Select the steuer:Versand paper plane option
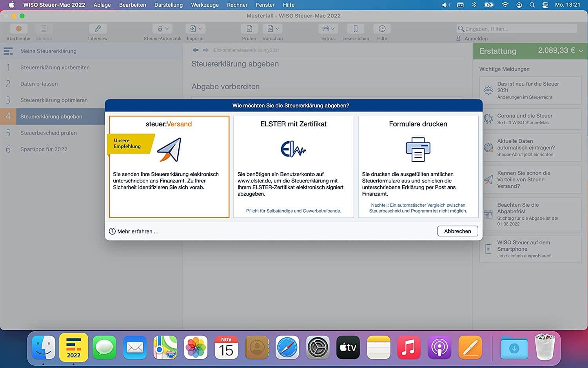 click(169, 149)
